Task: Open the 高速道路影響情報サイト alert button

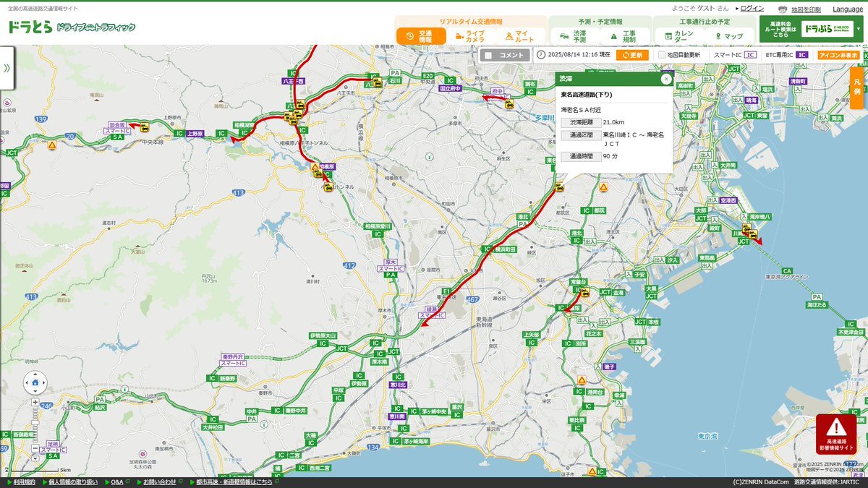Action: tap(836, 434)
